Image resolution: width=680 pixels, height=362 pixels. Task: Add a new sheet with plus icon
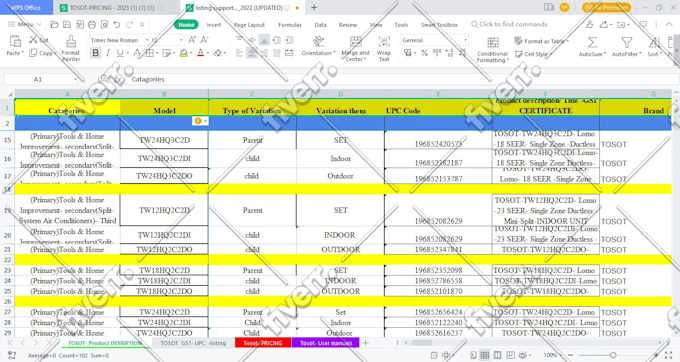coord(365,343)
